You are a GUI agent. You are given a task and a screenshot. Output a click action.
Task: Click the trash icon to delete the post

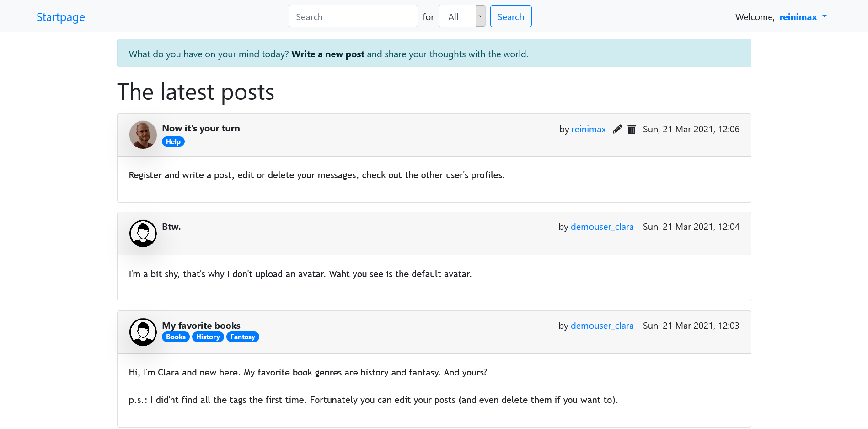pyautogui.click(x=632, y=129)
